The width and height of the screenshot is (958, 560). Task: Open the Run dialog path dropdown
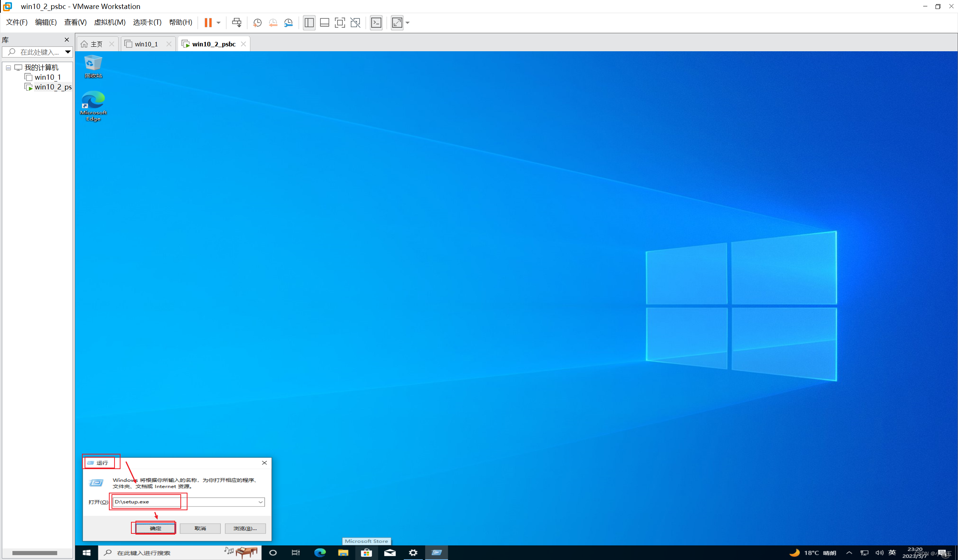tap(260, 502)
